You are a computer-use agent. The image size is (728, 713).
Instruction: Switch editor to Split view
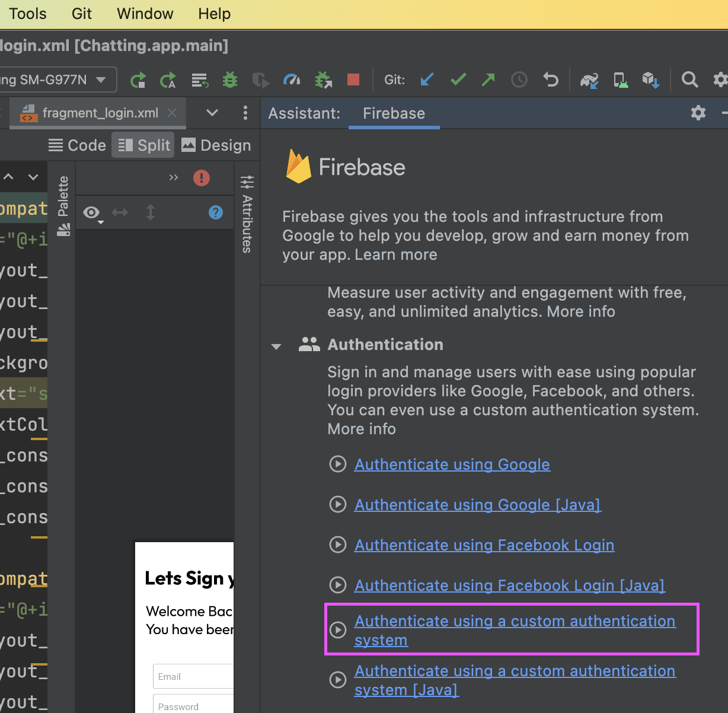[143, 145]
